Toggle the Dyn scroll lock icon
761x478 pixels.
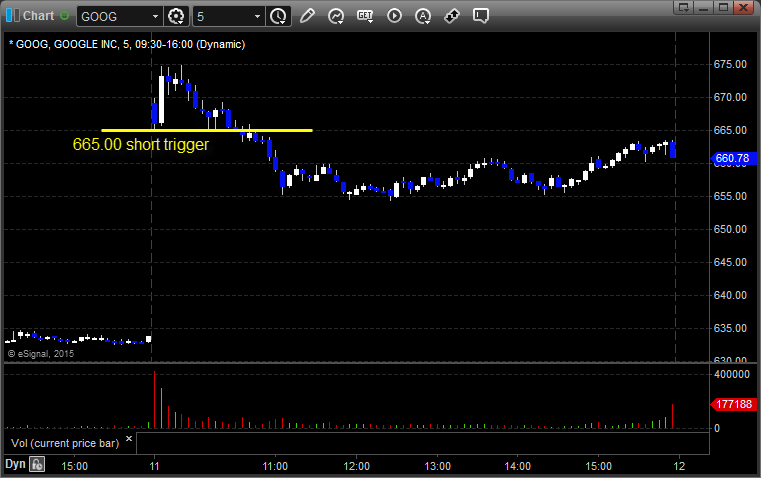click(37, 464)
